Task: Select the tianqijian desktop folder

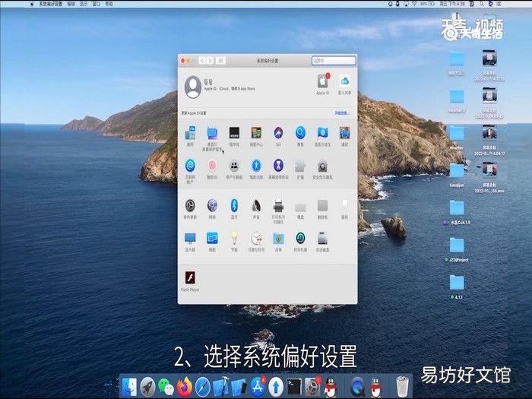Action: pos(457,175)
